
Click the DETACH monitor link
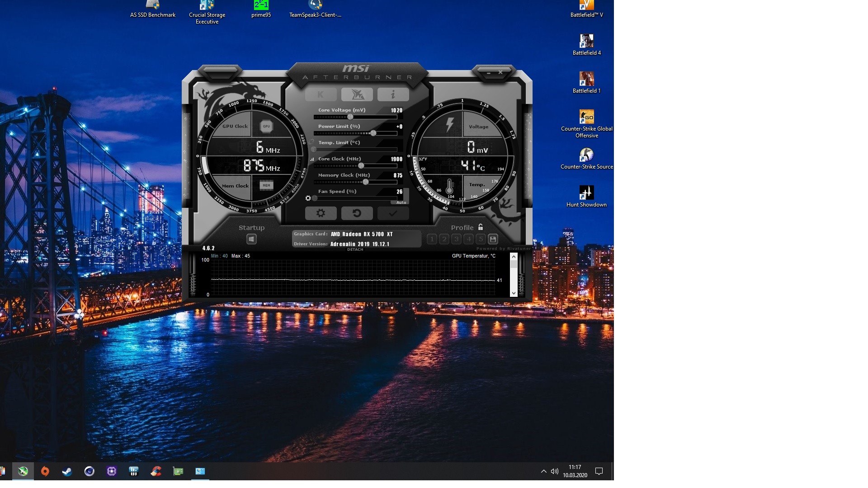355,249
